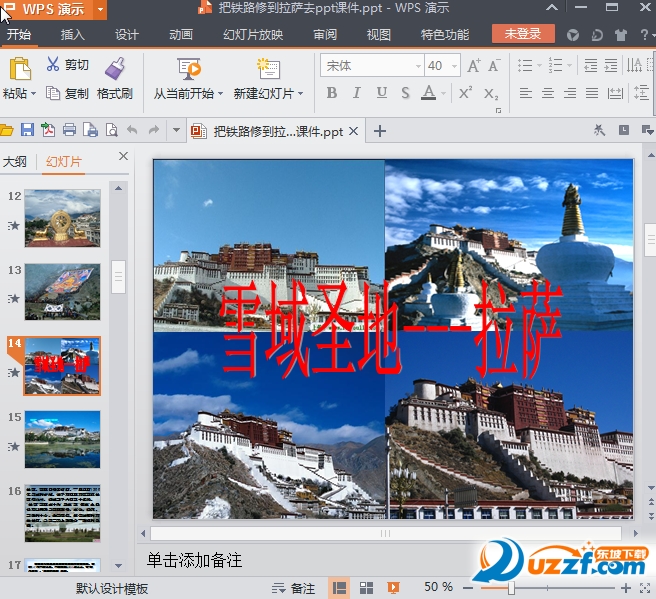Switch to the 大纲 outline tab
The image size is (656, 599).
(15, 161)
